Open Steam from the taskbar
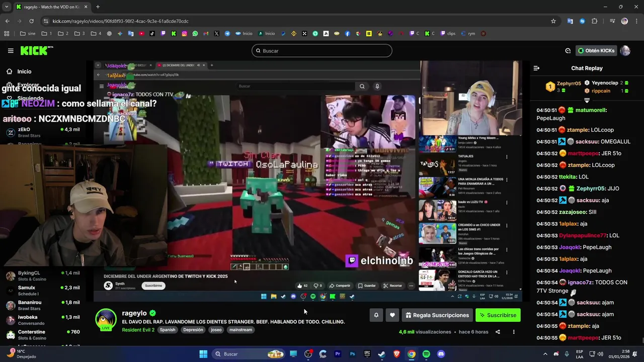This screenshot has width=644, height=362. pos(382,354)
